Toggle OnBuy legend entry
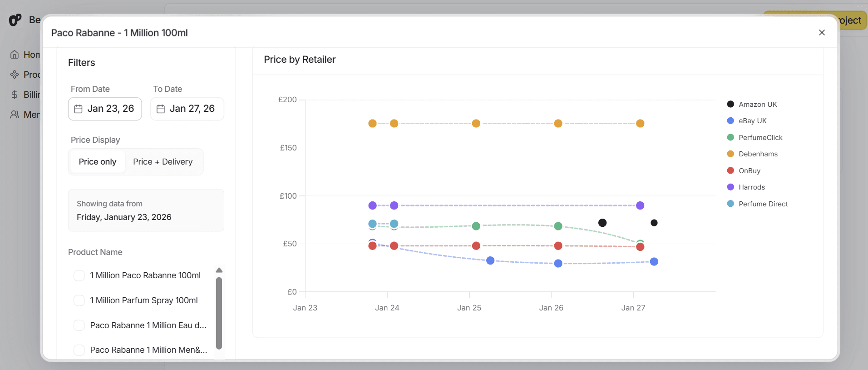The image size is (868, 370). click(x=744, y=171)
